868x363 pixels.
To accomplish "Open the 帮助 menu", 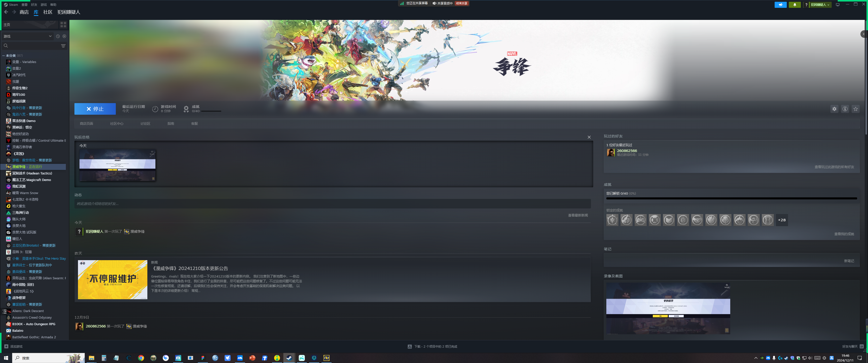I will click(x=53, y=5).
